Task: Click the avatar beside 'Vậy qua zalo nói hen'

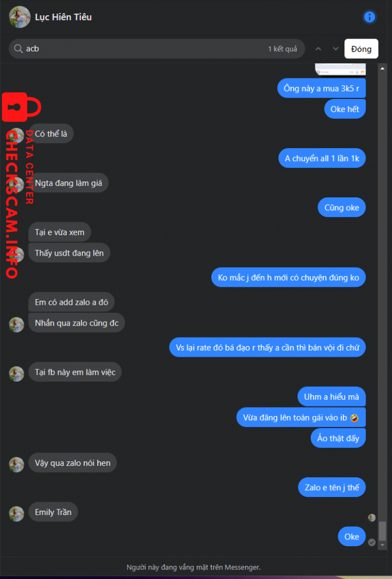Action: tap(16, 465)
